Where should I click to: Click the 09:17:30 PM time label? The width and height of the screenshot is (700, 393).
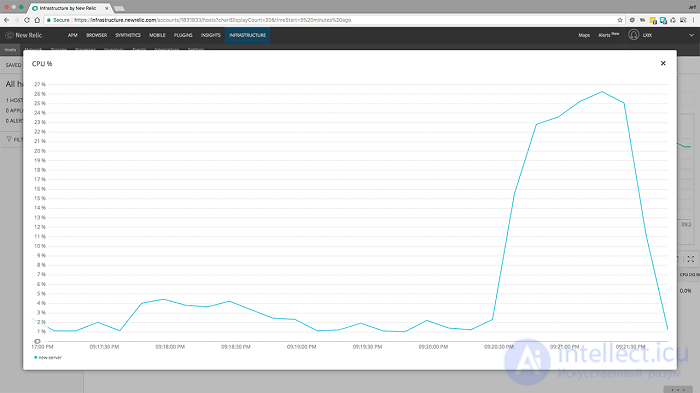pos(104,347)
